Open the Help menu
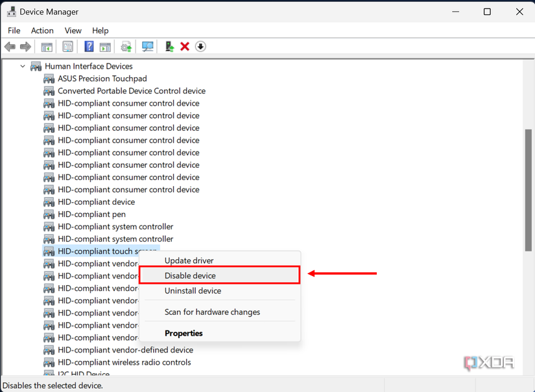This screenshot has height=392, width=535. 101,30
